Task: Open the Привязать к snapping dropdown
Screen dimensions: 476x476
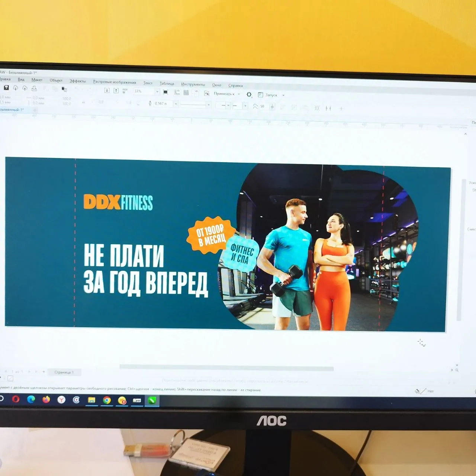Action: click(x=227, y=94)
